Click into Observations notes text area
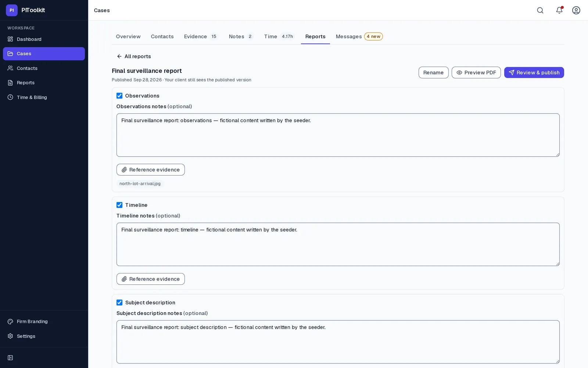This screenshot has width=588, height=368. coord(338,135)
